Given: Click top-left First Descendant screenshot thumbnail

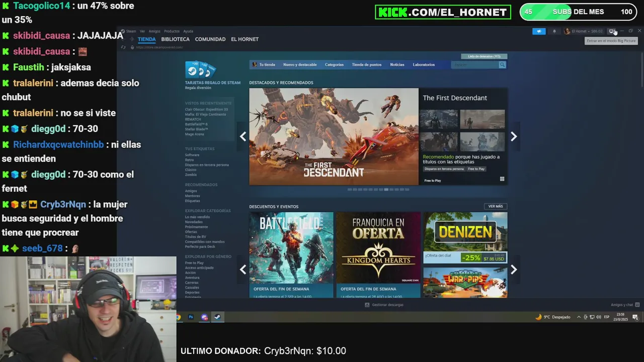Looking at the screenshot, I should pos(439,120).
